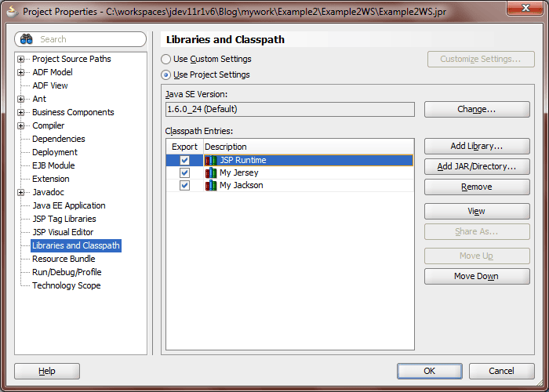The width and height of the screenshot is (549, 392).
Task: Expand Project Source Paths node
Action: (x=20, y=59)
